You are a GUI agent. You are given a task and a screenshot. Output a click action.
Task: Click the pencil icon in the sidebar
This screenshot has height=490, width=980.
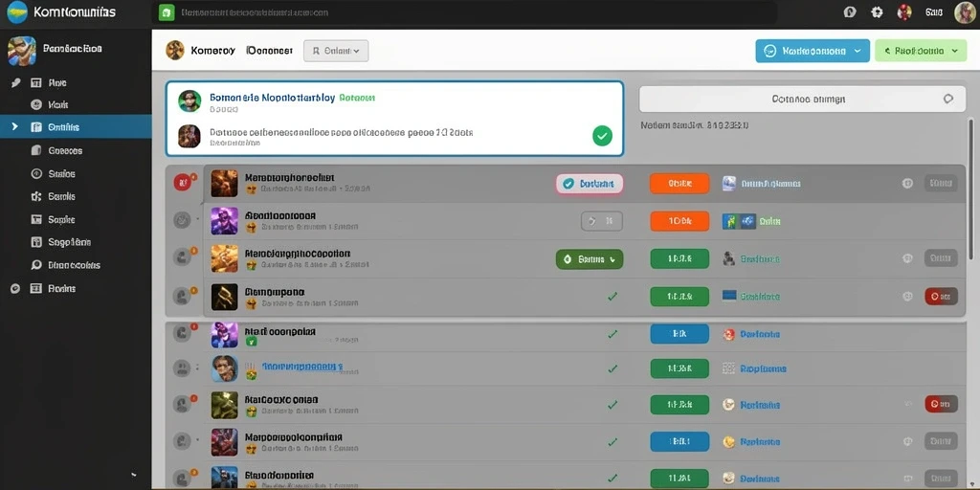[16, 82]
